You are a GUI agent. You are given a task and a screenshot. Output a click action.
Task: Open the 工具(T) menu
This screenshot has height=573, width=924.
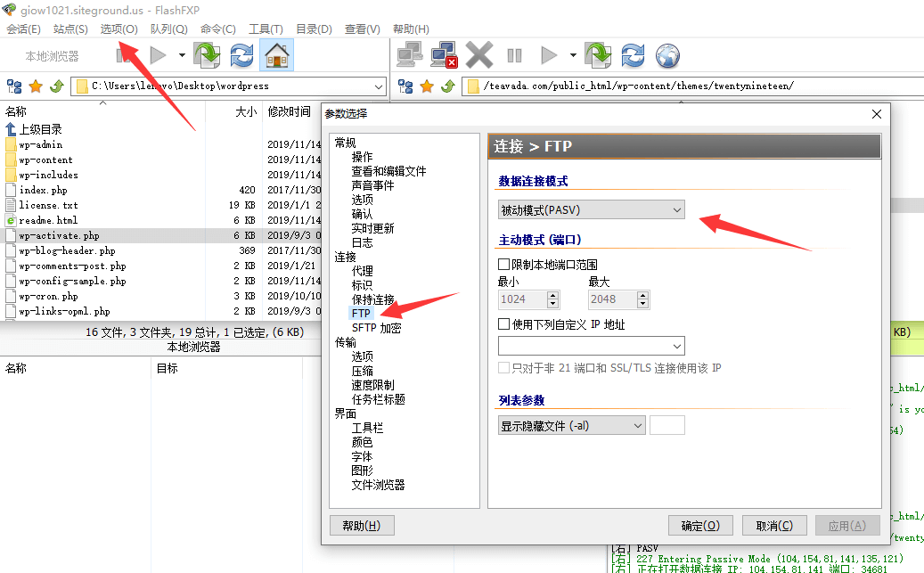[x=264, y=28]
